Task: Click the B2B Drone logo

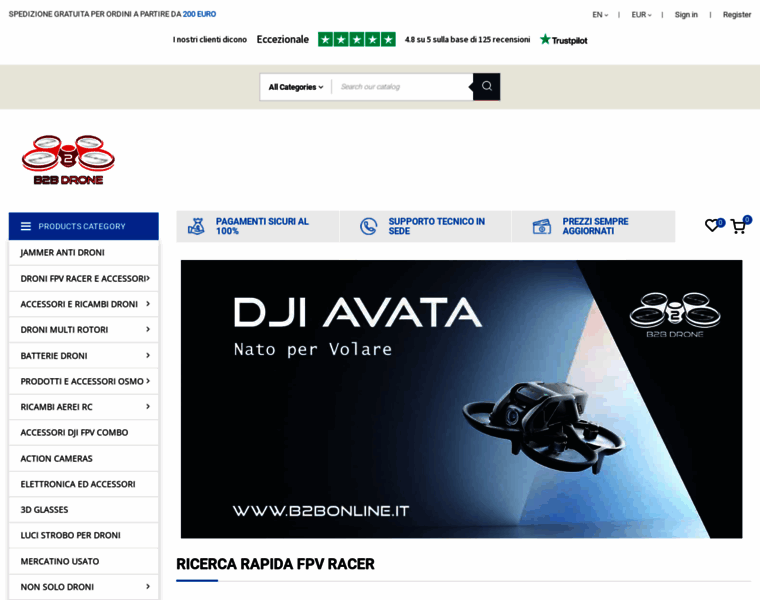Action: coord(68,160)
